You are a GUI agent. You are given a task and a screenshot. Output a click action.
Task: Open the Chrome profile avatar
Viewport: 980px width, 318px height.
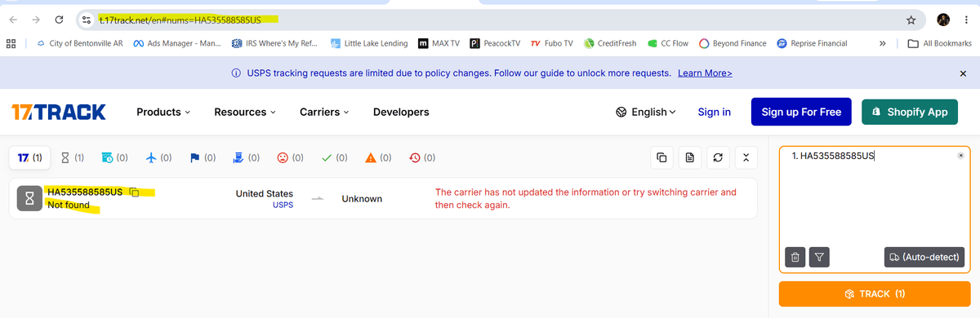coord(943,19)
